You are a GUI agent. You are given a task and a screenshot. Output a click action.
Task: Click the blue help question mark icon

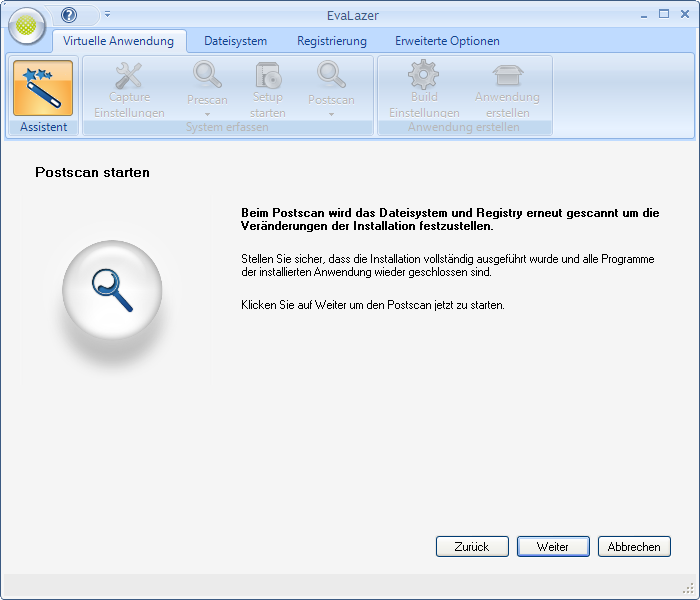(x=69, y=15)
